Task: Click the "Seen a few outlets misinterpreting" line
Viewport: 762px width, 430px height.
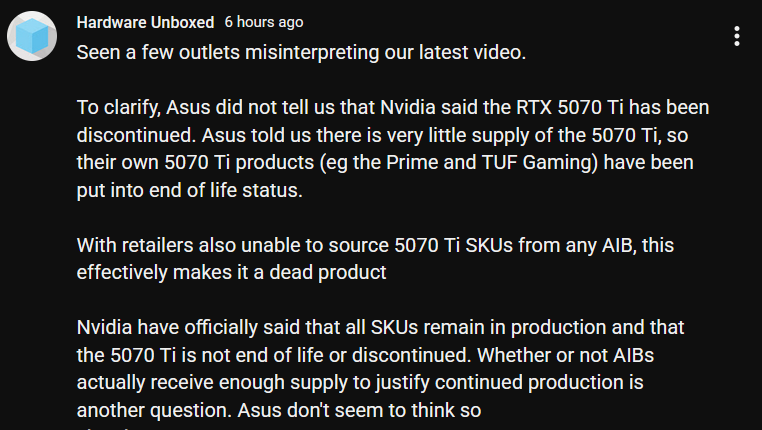Action: [301, 52]
